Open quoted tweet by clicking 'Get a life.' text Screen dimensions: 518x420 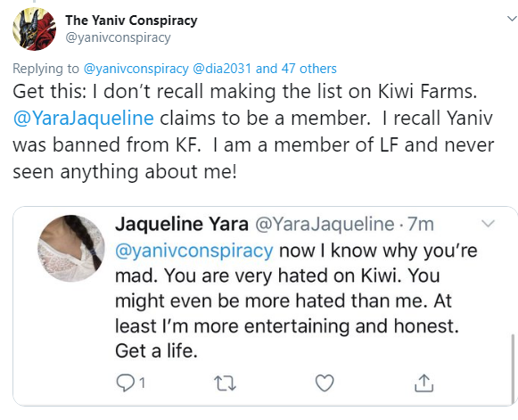point(156,351)
